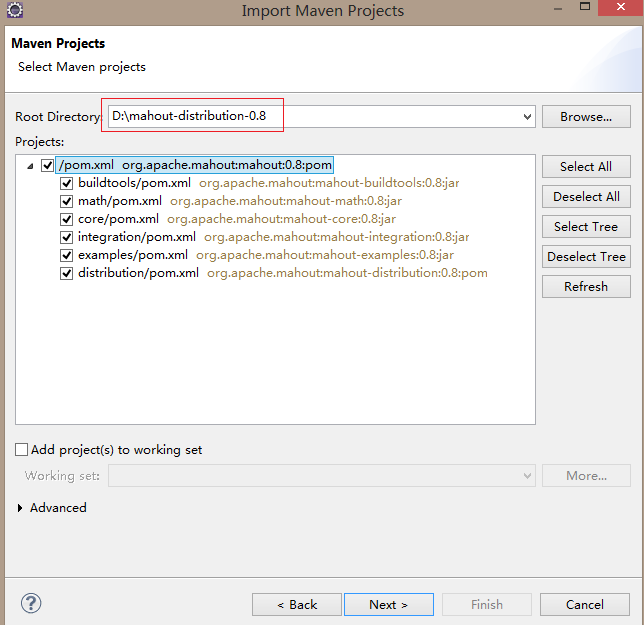Click the Deselect Tree button
The image size is (644, 625).
pos(586,257)
